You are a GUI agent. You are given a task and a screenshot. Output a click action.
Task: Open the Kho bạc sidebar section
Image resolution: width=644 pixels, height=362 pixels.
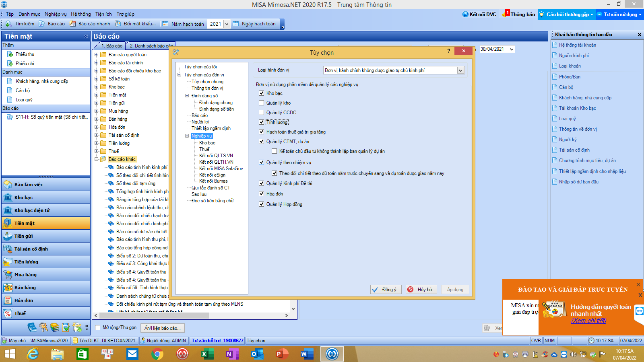point(46,197)
